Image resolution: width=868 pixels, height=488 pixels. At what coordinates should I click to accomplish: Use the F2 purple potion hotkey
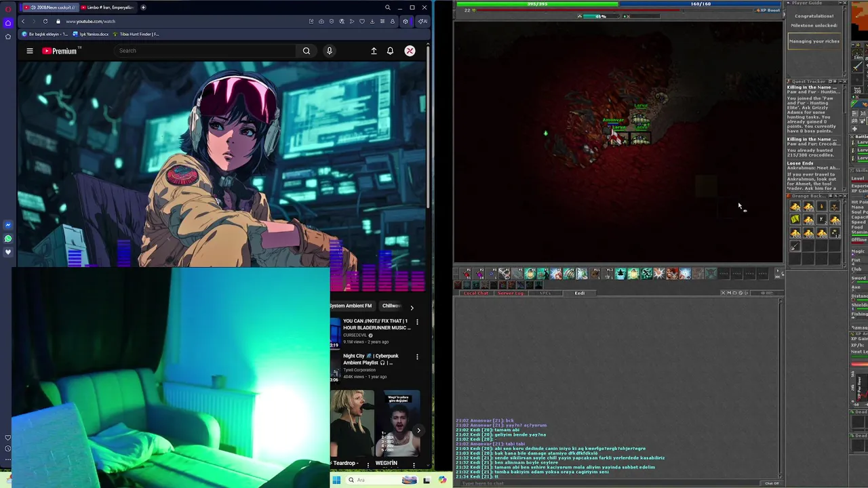[x=479, y=274]
